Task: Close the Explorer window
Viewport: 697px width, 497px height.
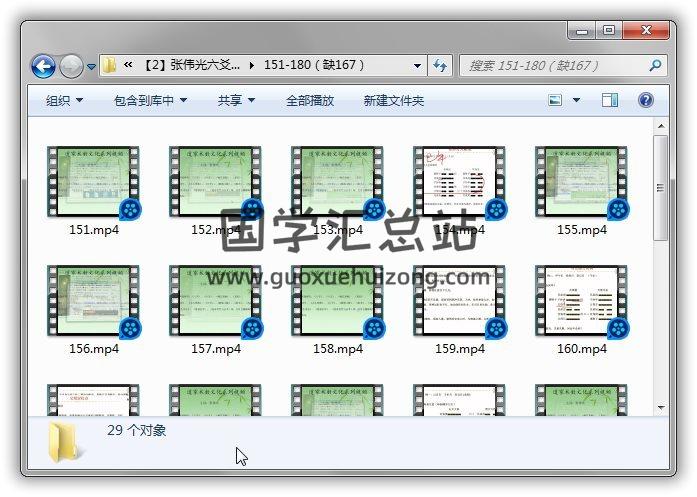Action: (x=646, y=31)
